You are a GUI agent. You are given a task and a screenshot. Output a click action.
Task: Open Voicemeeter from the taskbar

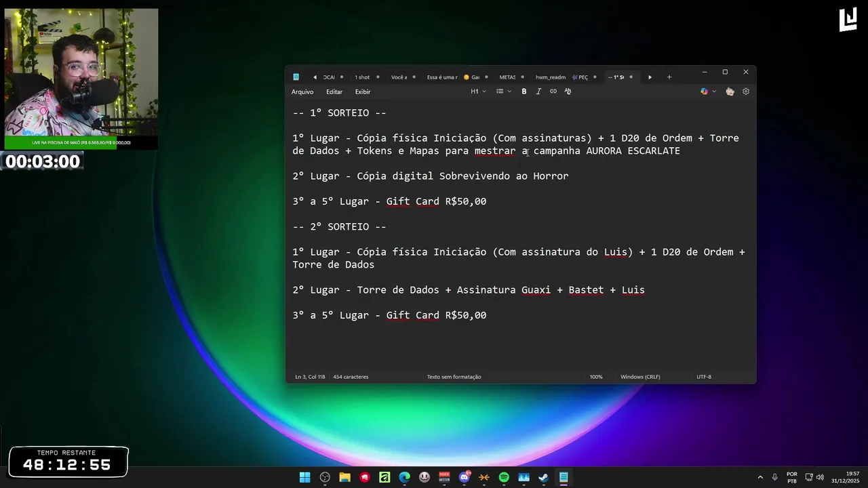click(x=444, y=477)
